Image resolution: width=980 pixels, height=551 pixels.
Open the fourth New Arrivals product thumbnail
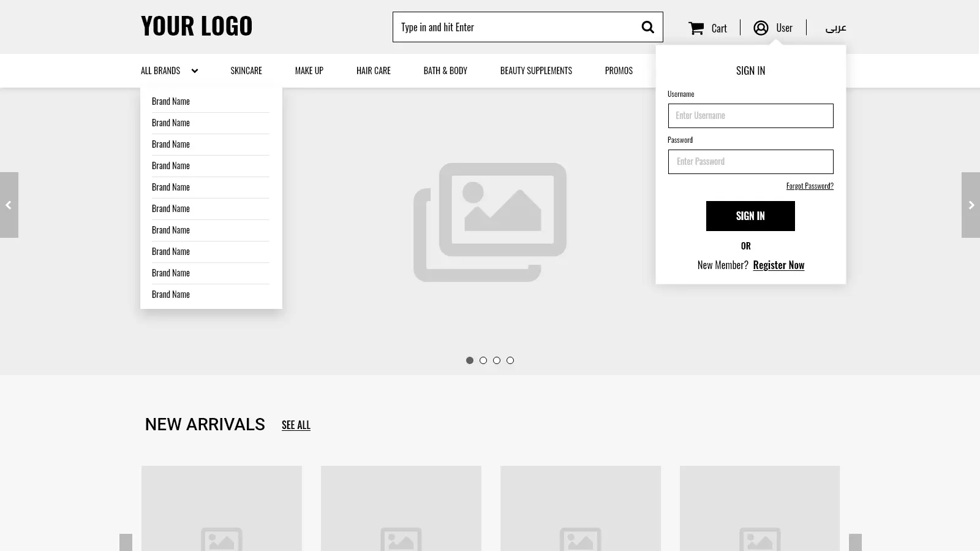759,508
